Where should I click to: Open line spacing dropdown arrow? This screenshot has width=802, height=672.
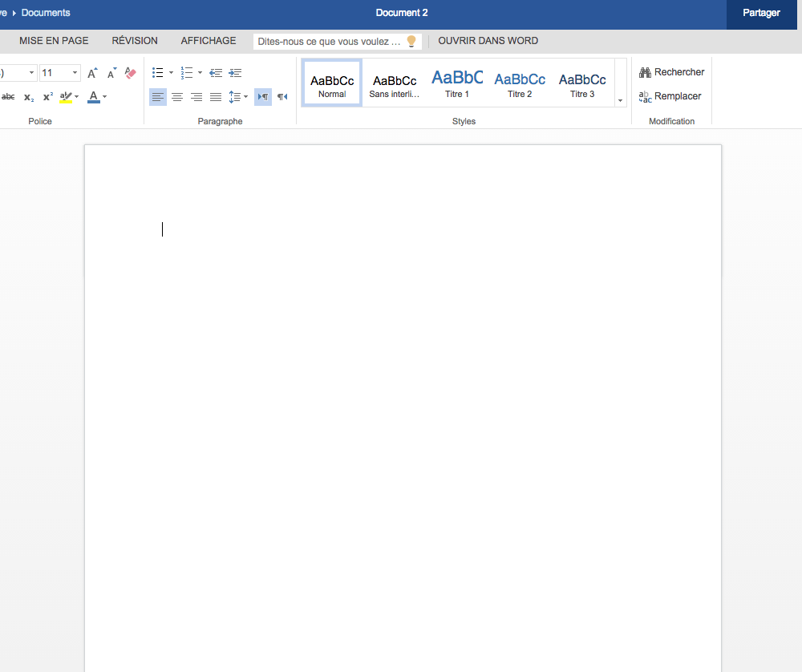pyautogui.click(x=246, y=97)
